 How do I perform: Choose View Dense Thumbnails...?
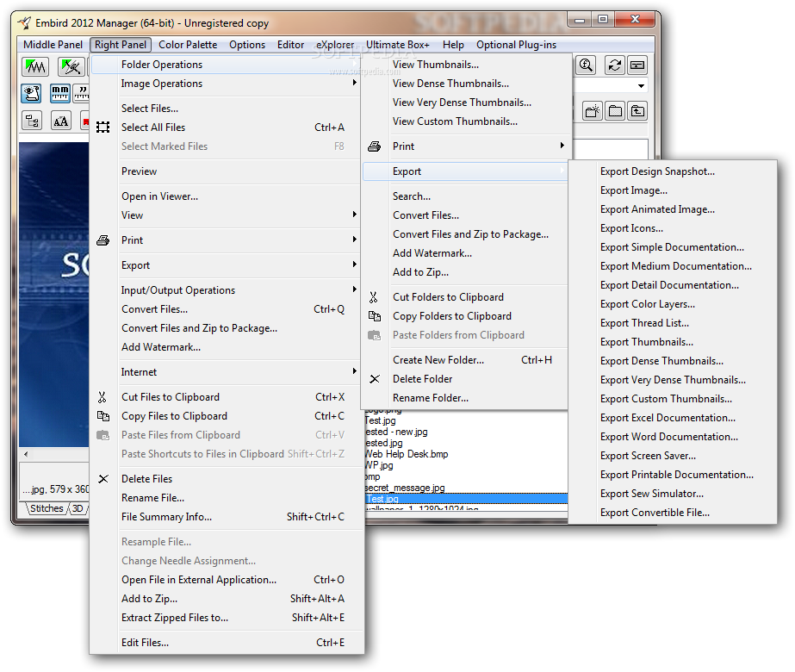[450, 84]
